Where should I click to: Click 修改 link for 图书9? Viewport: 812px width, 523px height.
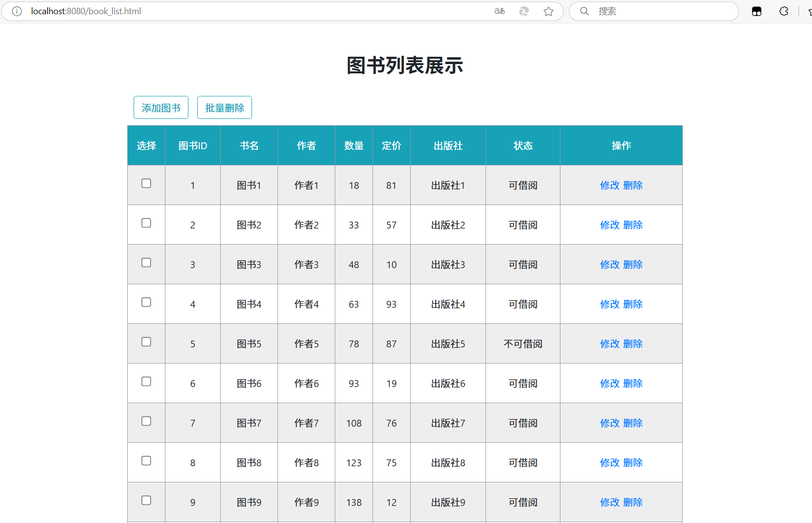[x=610, y=502]
